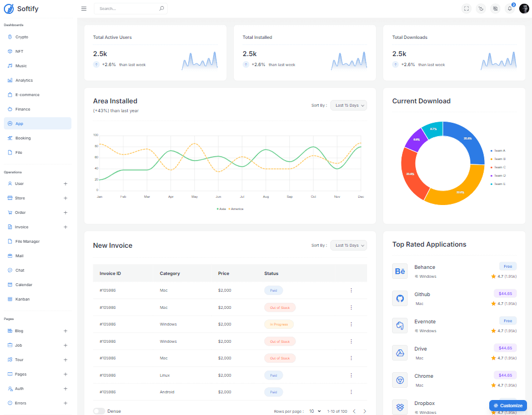
Task: Click the hamburger menu icon
Action: pos(84,9)
